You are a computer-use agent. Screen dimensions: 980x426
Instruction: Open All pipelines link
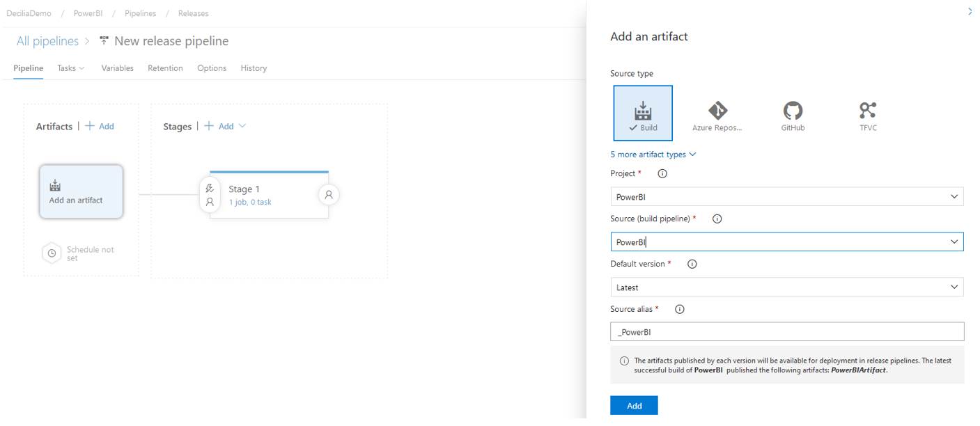click(x=47, y=41)
